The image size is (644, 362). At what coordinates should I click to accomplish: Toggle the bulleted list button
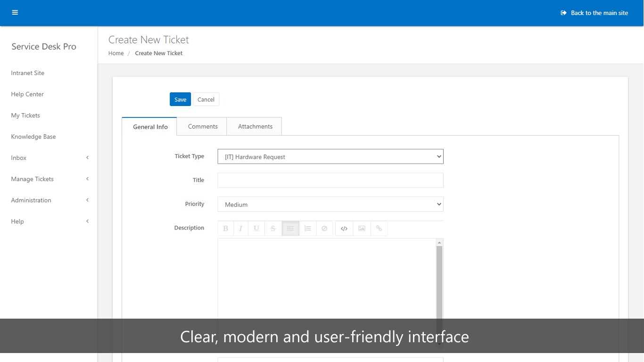point(290,229)
